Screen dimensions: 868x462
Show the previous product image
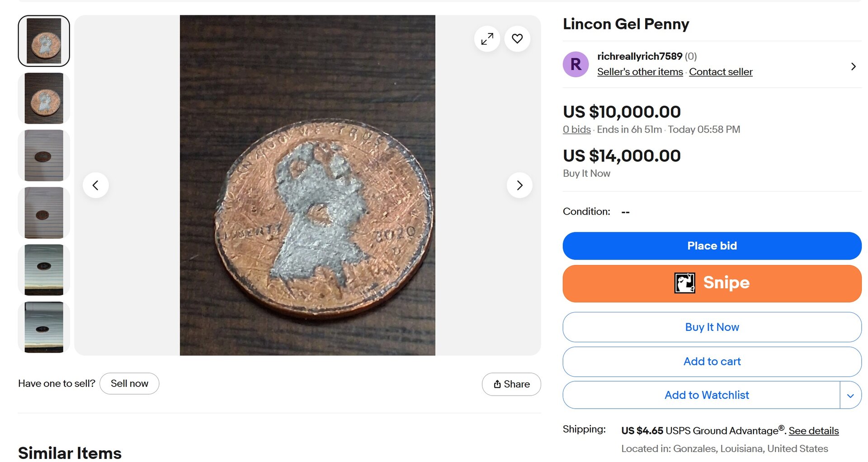(96, 185)
